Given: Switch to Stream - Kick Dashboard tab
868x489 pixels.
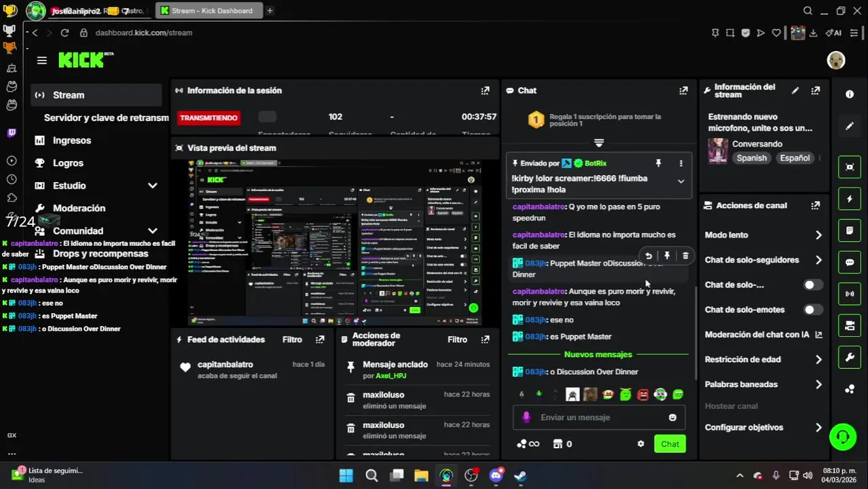Looking at the screenshot, I should pyautogui.click(x=209, y=11).
